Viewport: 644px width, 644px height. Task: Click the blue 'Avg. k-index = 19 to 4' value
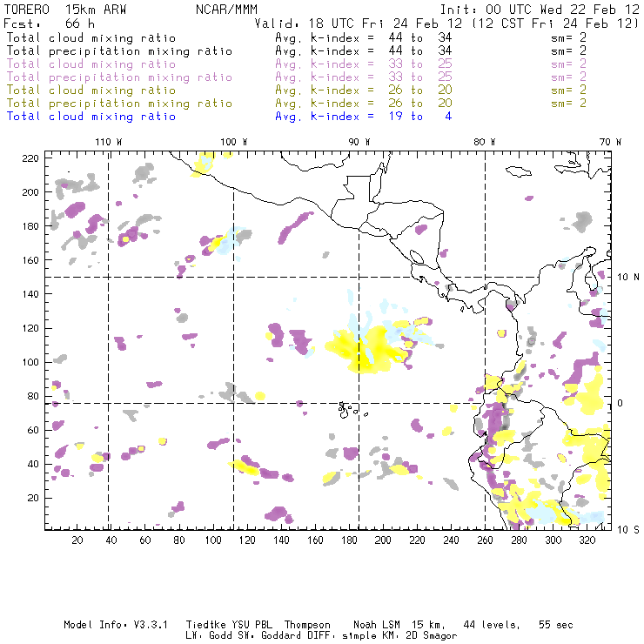364,117
